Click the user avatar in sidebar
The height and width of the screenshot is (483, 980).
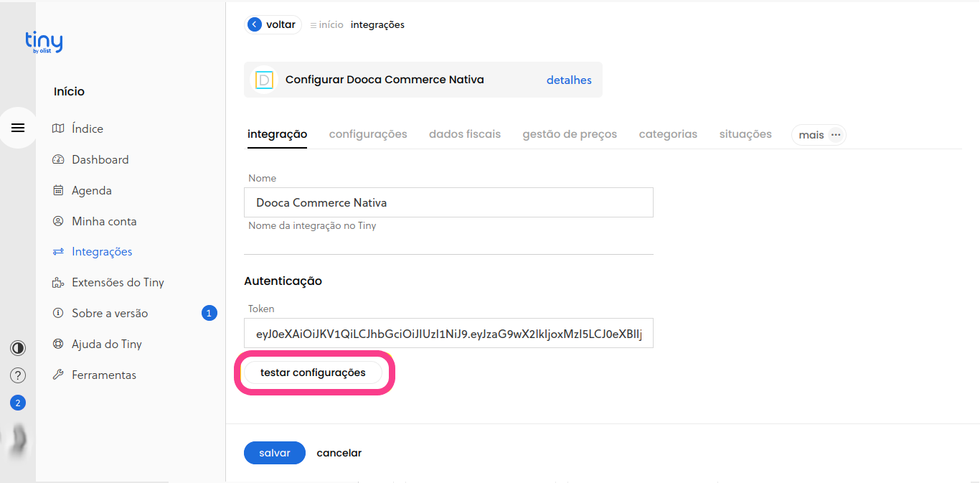click(x=18, y=439)
